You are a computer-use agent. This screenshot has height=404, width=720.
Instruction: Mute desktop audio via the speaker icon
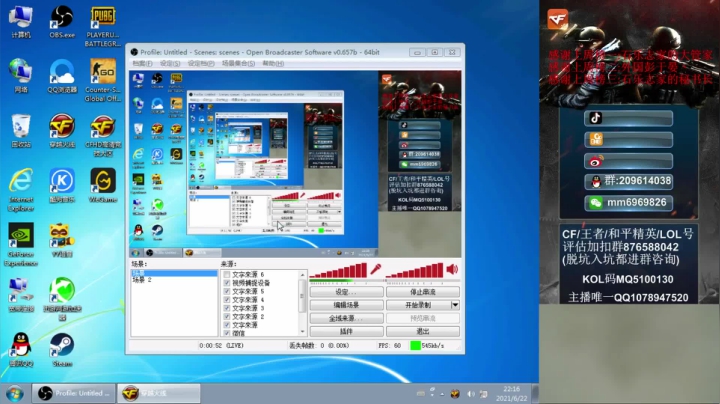452,269
